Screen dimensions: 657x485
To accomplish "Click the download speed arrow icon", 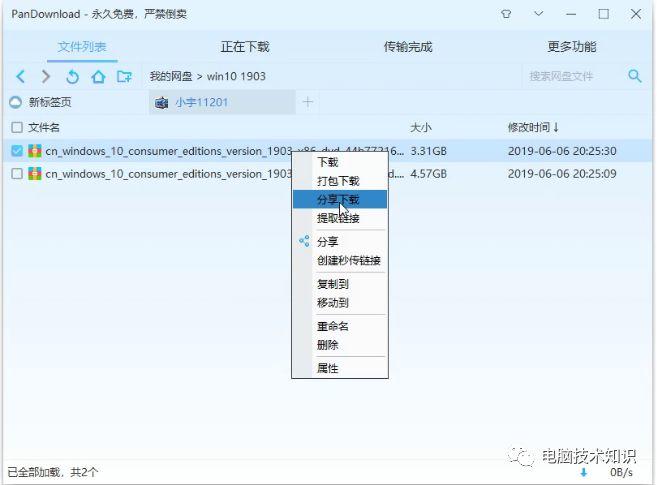I will click(583, 472).
